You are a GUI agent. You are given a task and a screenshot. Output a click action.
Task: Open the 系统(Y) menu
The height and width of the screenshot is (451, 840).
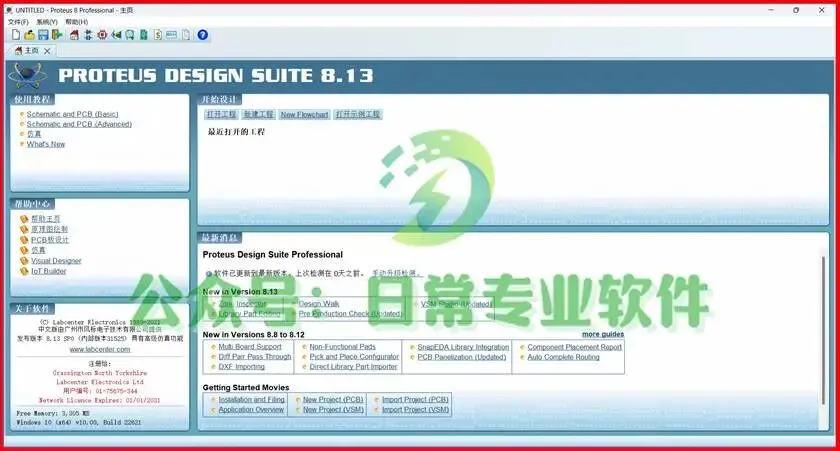(47, 22)
